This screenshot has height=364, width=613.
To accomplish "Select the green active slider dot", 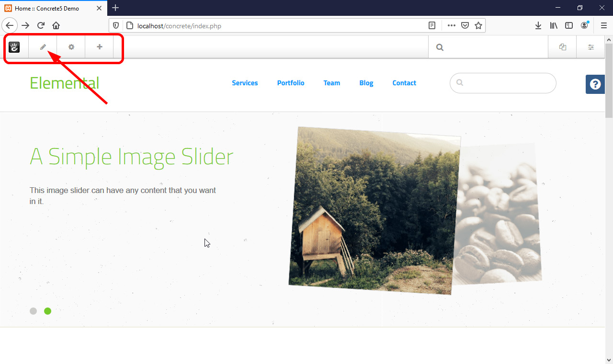I will (x=47, y=311).
